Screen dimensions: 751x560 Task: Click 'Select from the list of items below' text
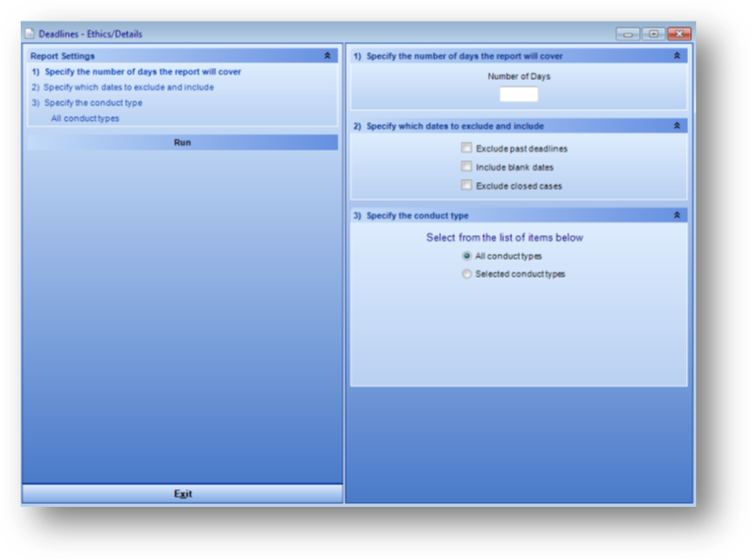tap(505, 237)
